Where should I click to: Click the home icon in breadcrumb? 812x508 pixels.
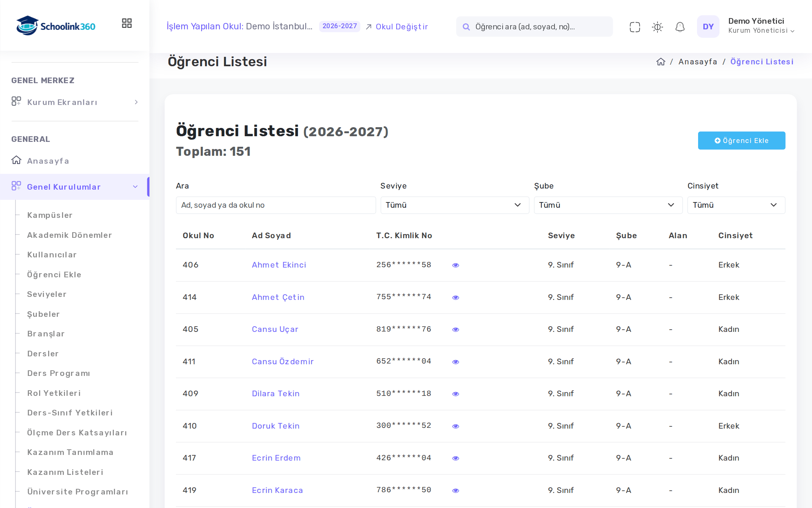pyautogui.click(x=661, y=62)
